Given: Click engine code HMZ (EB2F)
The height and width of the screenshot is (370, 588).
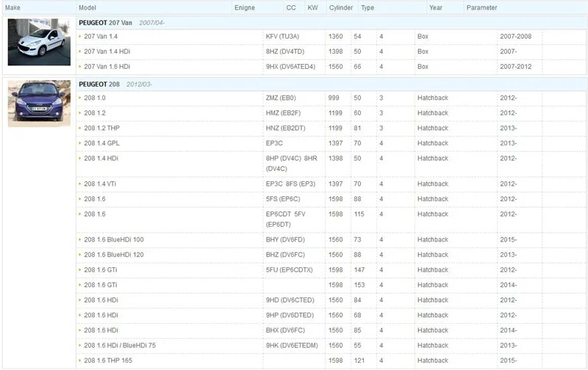Looking at the screenshot, I should tap(283, 113).
